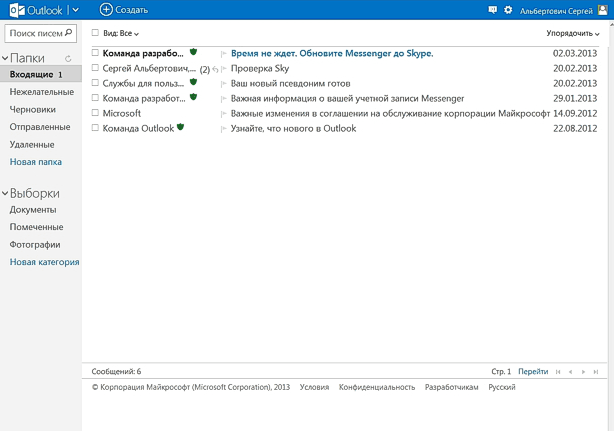Open the Фотографии category
The image size is (614, 431).
click(x=35, y=245)
